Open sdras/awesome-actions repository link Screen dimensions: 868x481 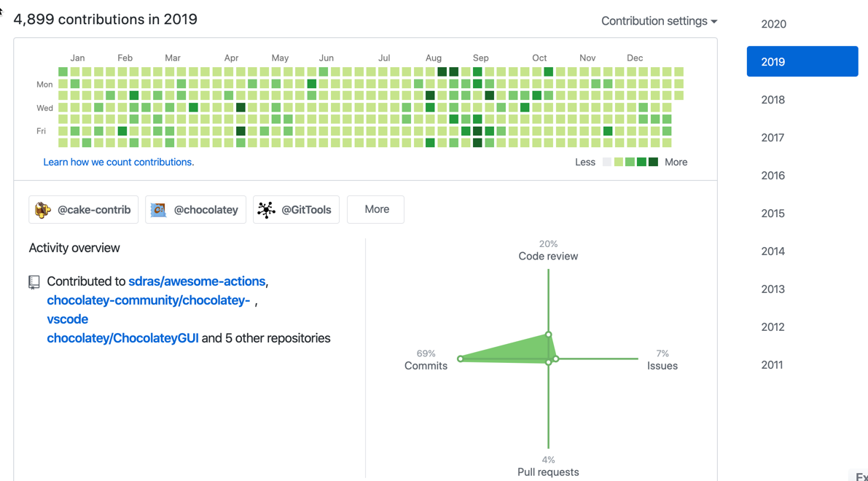pos(197,281)
